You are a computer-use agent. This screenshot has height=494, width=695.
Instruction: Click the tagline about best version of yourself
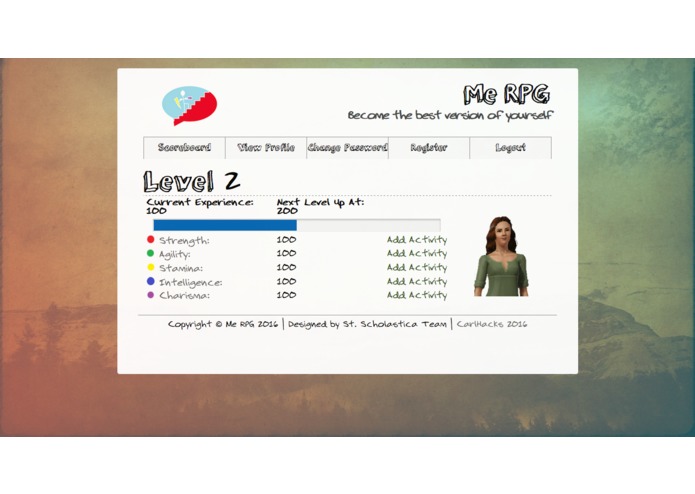click(x=450, y=116)
